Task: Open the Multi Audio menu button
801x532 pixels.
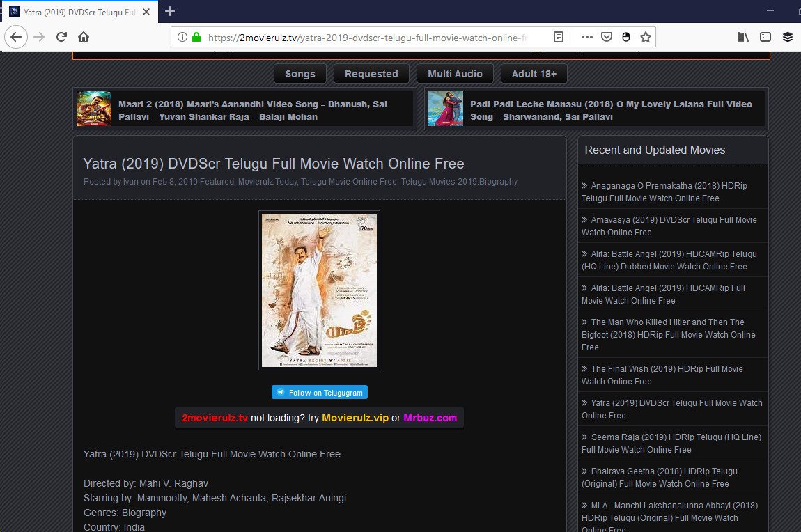Action: coord(455,74)
